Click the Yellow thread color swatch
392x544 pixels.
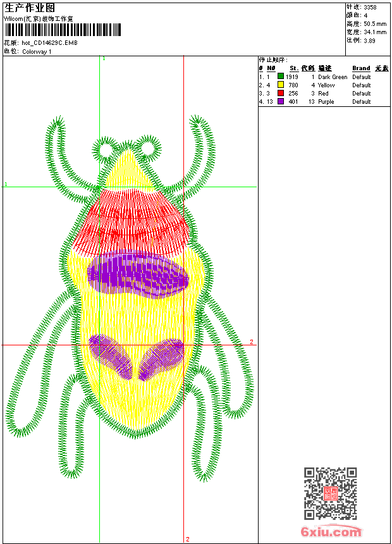click(x=281, y=85)
